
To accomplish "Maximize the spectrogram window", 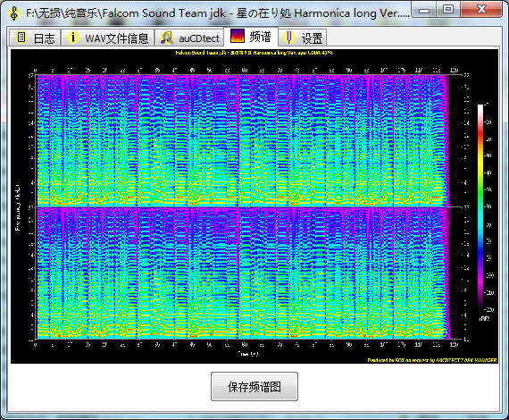I will (x=448, y=10).
